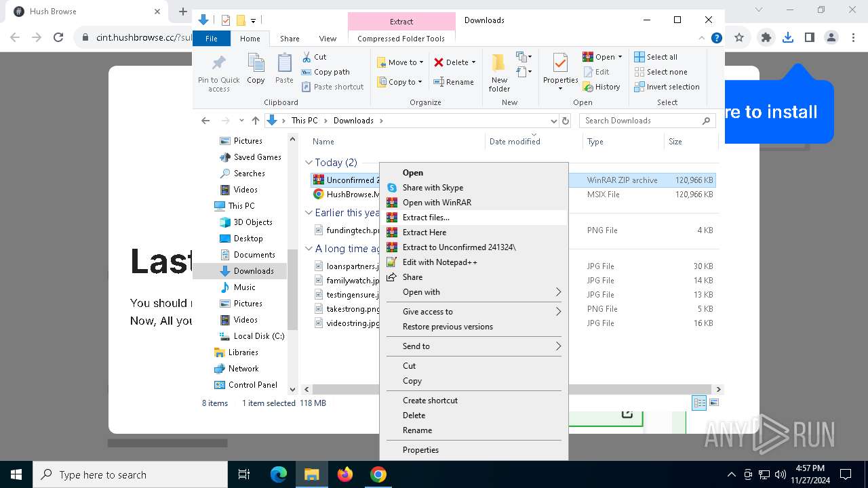The image size is (868, 488).
Task: Open the ribbon Open dropdown
Action: pyautogui.click(x=602, y=57)
